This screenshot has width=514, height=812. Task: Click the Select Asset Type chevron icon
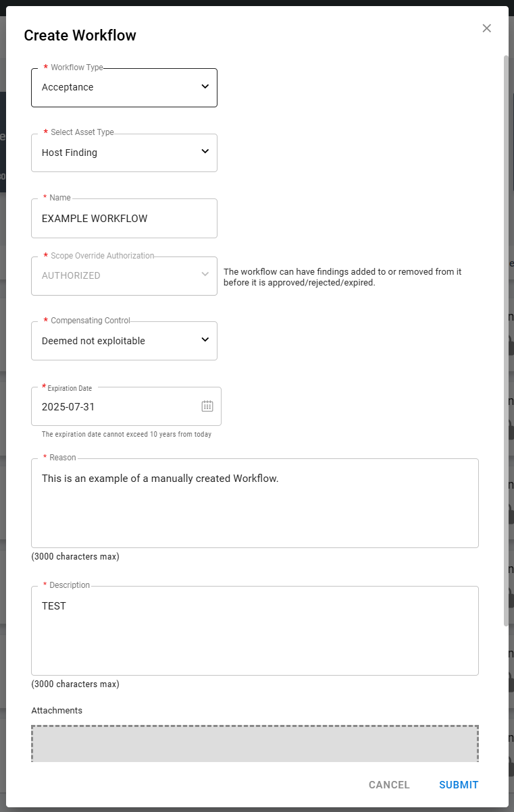pos(205,152)
